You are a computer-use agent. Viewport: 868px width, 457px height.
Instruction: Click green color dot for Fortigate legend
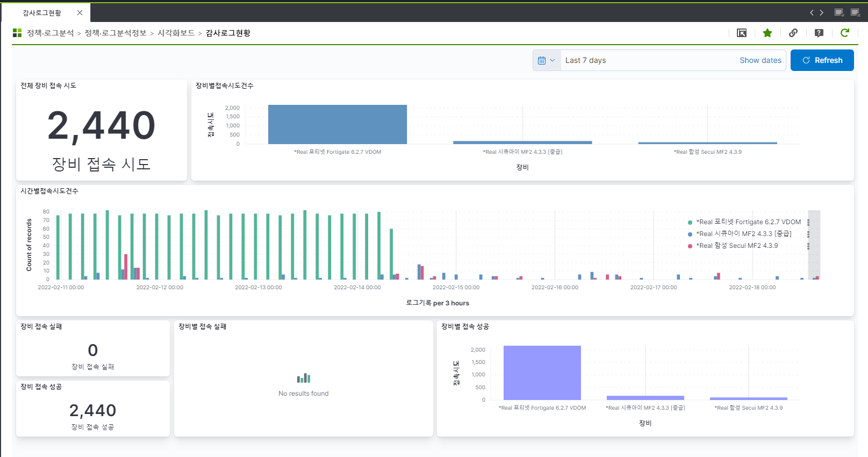click(x=690, y=223)
